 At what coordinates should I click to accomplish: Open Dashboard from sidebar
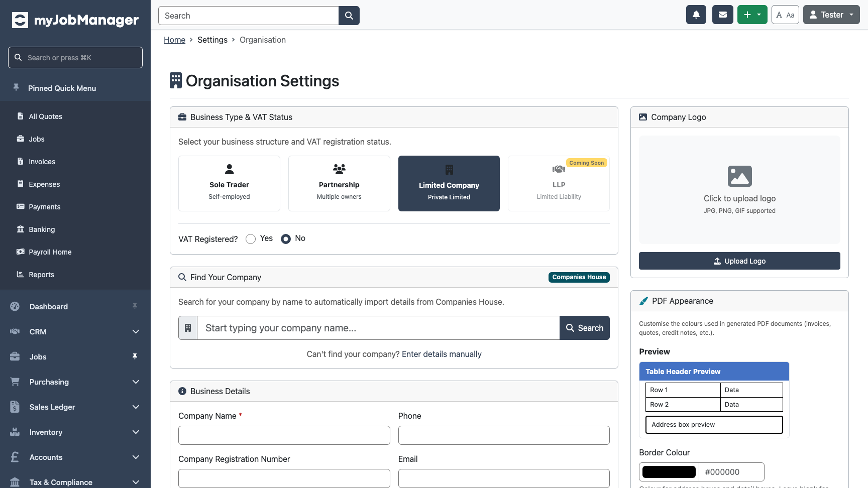[x=49, y=307]
